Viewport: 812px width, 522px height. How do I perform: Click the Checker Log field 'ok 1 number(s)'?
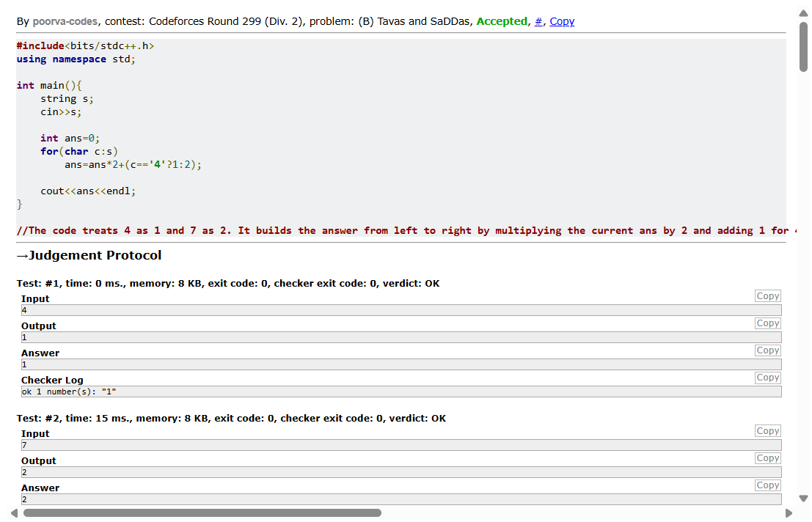[x=401, y=391]
